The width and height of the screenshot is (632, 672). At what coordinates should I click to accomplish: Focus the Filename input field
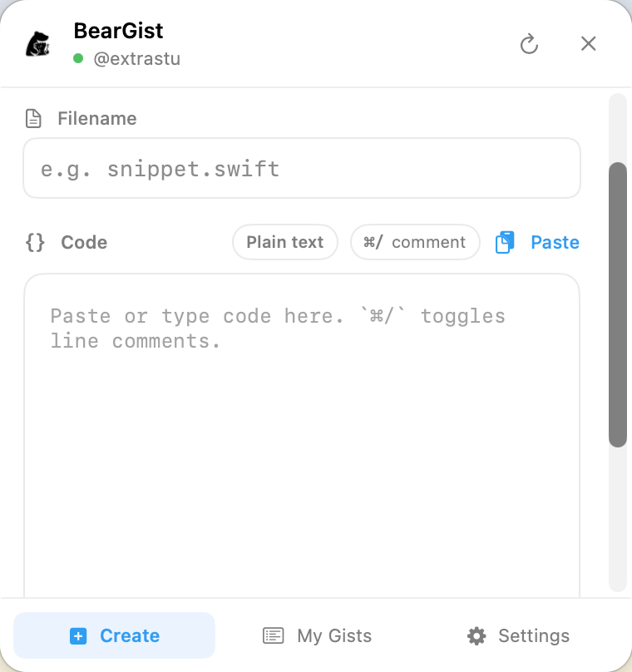301,169
